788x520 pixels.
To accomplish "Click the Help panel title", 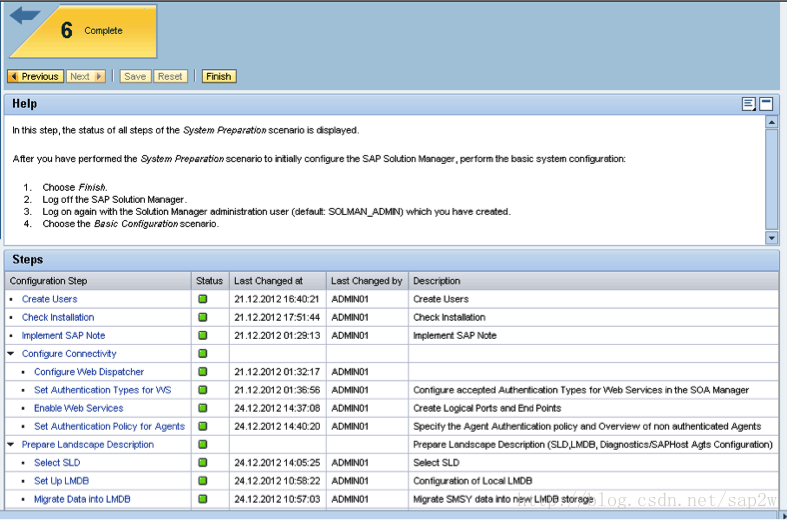I will 25,104.
